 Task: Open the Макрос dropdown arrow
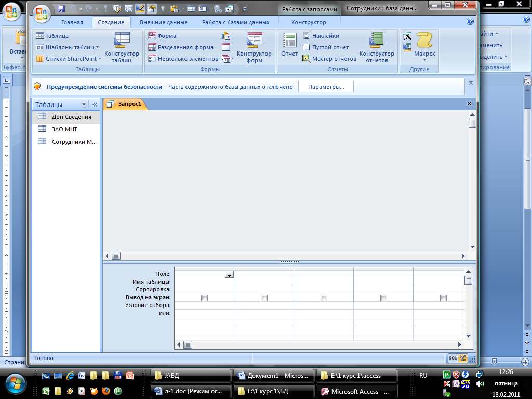point(424,60)
